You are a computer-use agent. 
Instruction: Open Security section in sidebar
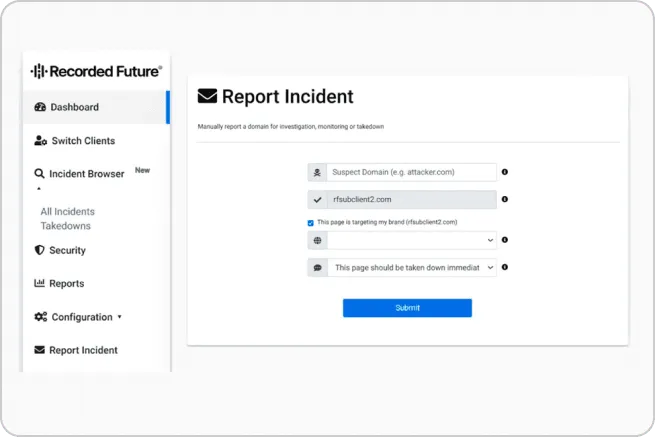click(x=67, y=250)
